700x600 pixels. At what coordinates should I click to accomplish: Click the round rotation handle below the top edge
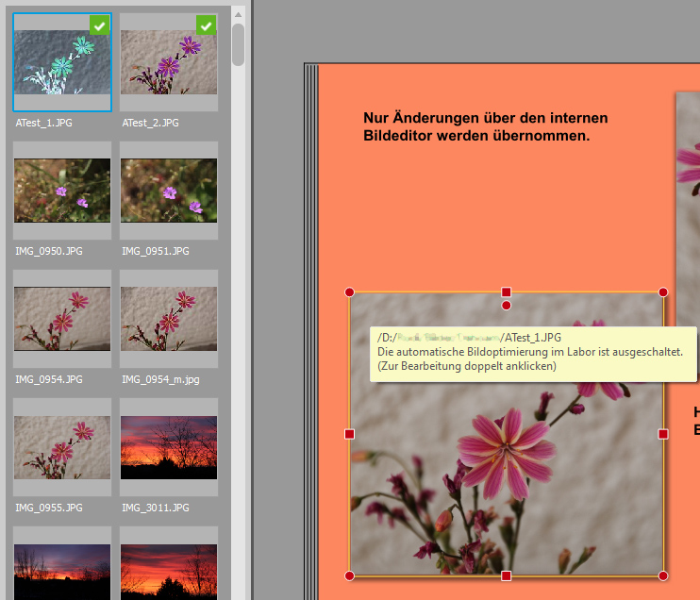[507, 306]
